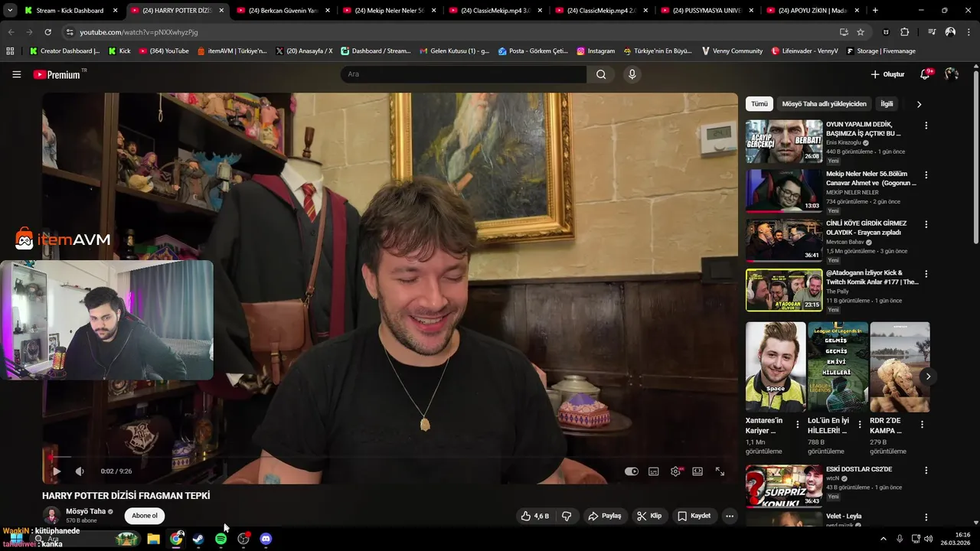Screen dimensions: 980x551
Task: Open options for CİNLİ KÖYE GİRDİK video
Action: pyautogui.click(x=926, y=224)
